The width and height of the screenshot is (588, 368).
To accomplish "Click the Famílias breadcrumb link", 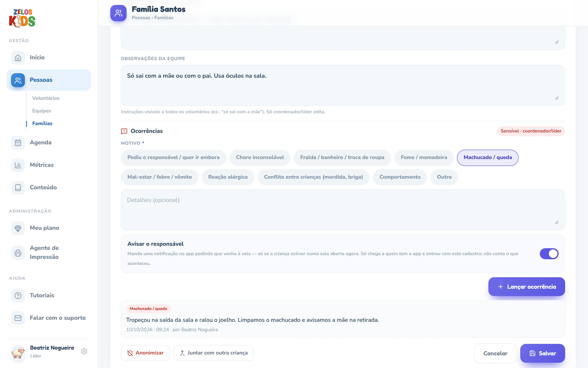I will pyautogui.click(x=164, y=18).
